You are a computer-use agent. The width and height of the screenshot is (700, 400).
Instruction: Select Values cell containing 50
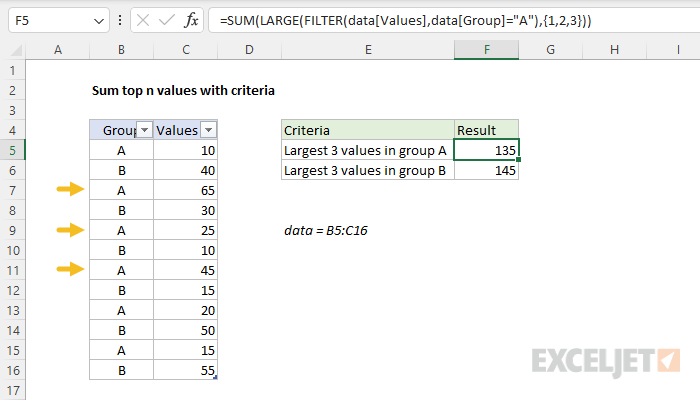(186, 330)
